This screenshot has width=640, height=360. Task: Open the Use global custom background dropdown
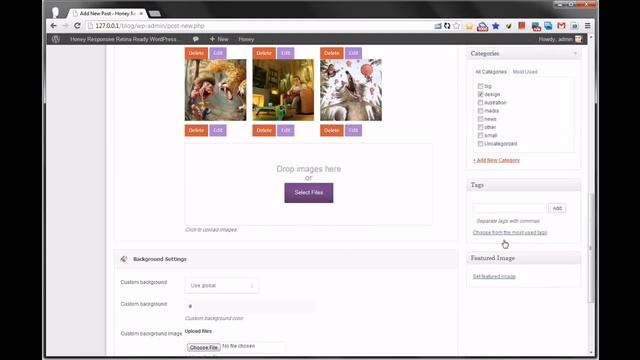coord(221,285)
